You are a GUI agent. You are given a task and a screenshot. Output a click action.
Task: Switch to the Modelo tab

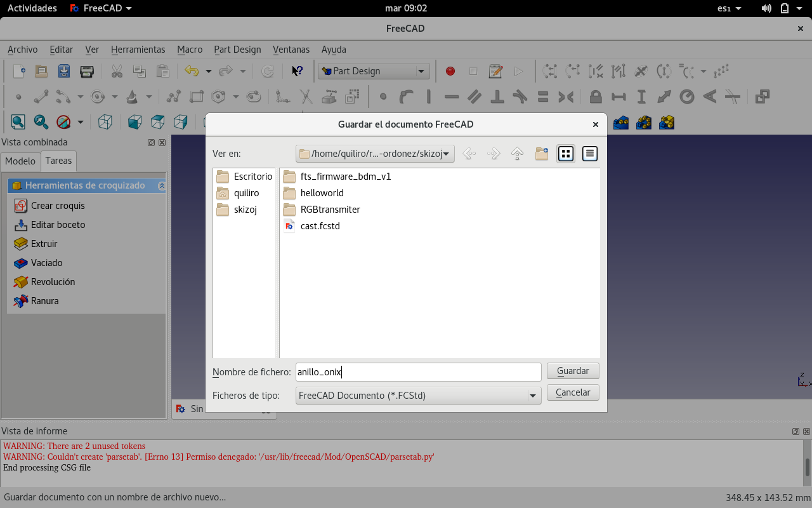point(20,161)
